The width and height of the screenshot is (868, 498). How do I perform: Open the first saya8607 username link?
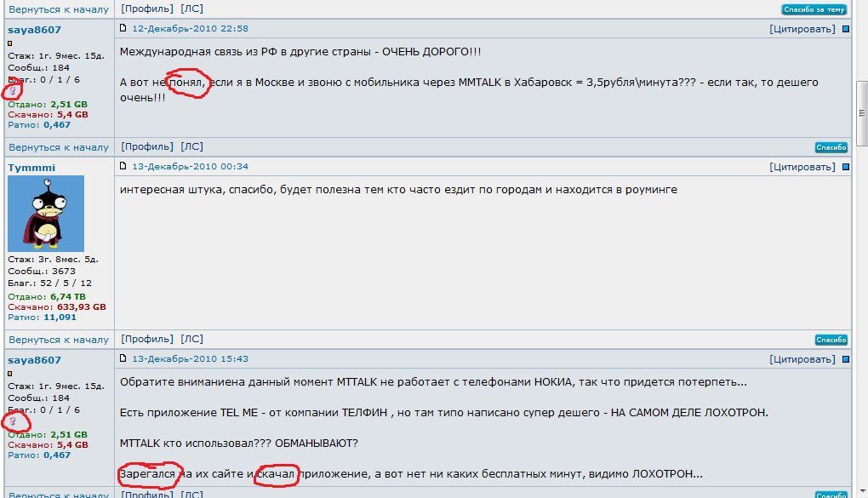click(x=34, y=30)
